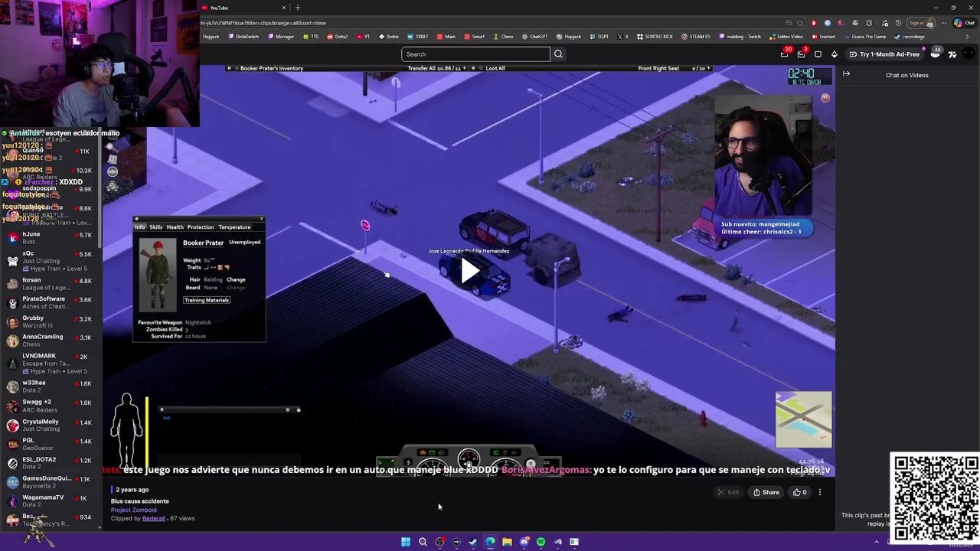Open Discord from taskbar
Viewport: 980px width, 551px height.
pyautogui.click(x=524, y=542)
